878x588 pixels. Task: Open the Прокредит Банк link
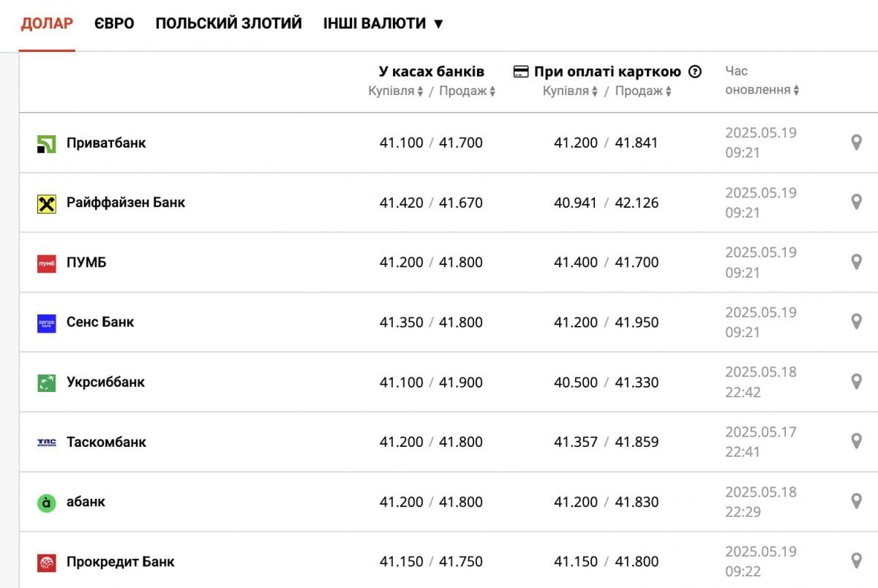121,562
